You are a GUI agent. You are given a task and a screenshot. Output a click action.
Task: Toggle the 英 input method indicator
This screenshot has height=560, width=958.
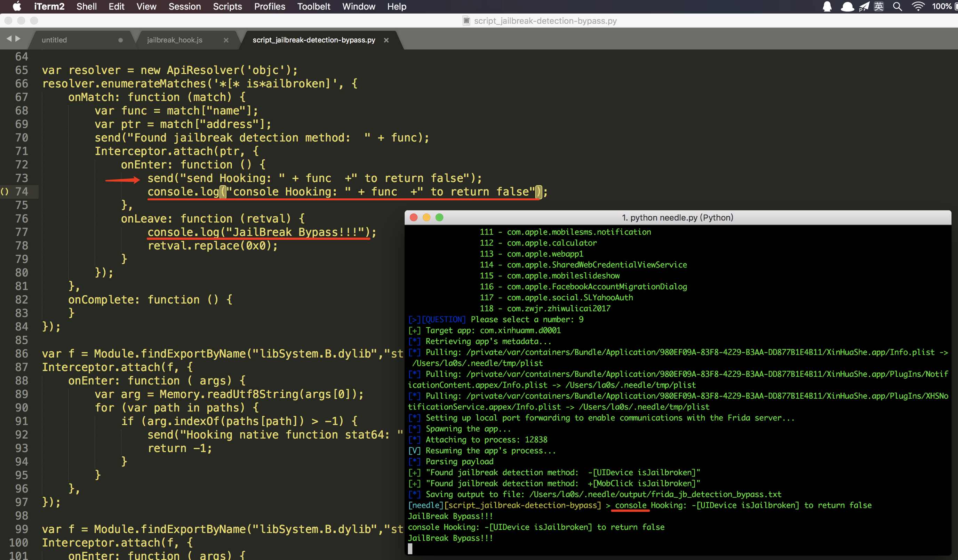pos(879,7)
